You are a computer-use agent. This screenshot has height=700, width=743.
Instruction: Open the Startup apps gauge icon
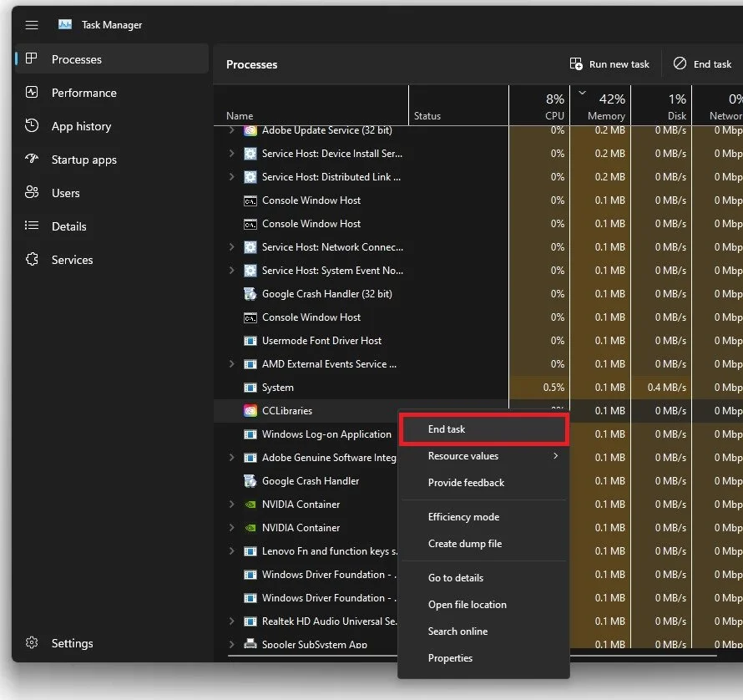click(32, 159)
